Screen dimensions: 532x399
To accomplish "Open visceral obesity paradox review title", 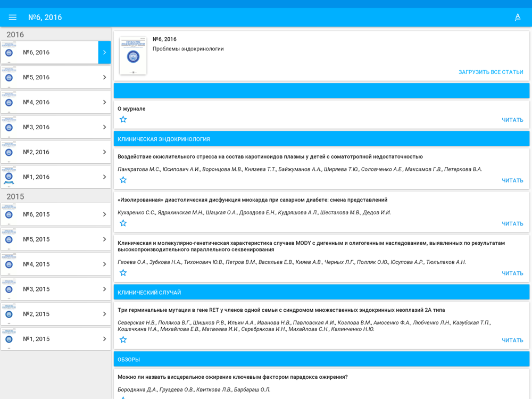I will [x=232, y=377].
